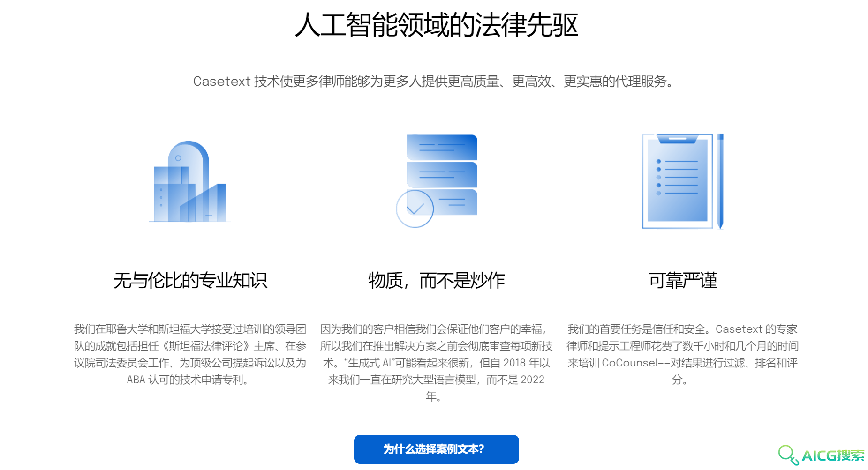Click the paragraph mentioning 生成式 AI since 2018

coord(437,363)
